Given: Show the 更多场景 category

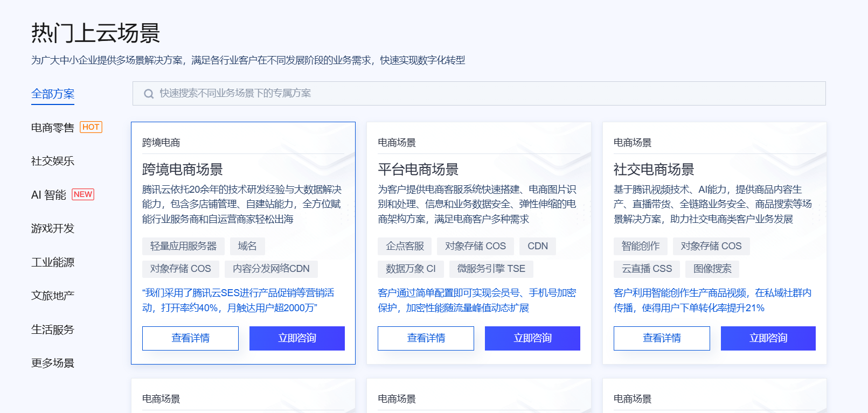Looking at the screenshot, I should (53, 363).
